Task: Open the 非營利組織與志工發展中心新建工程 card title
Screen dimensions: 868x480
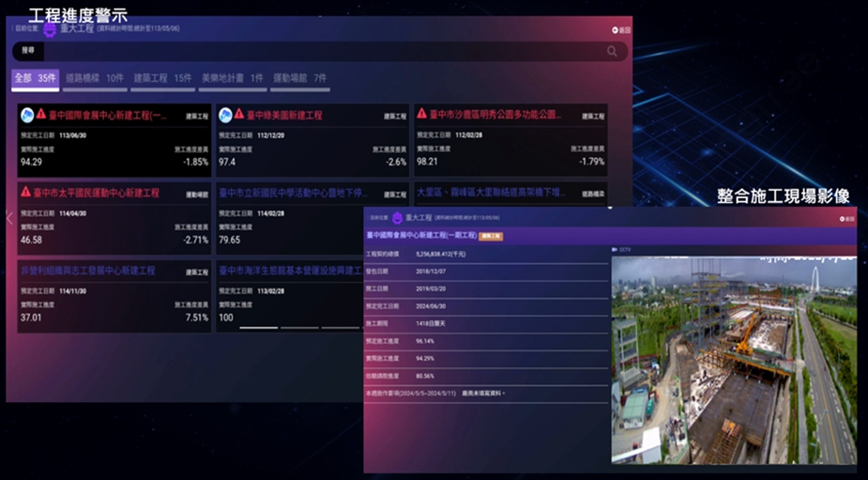Action: pyautogui.click(x=88, y=271)
